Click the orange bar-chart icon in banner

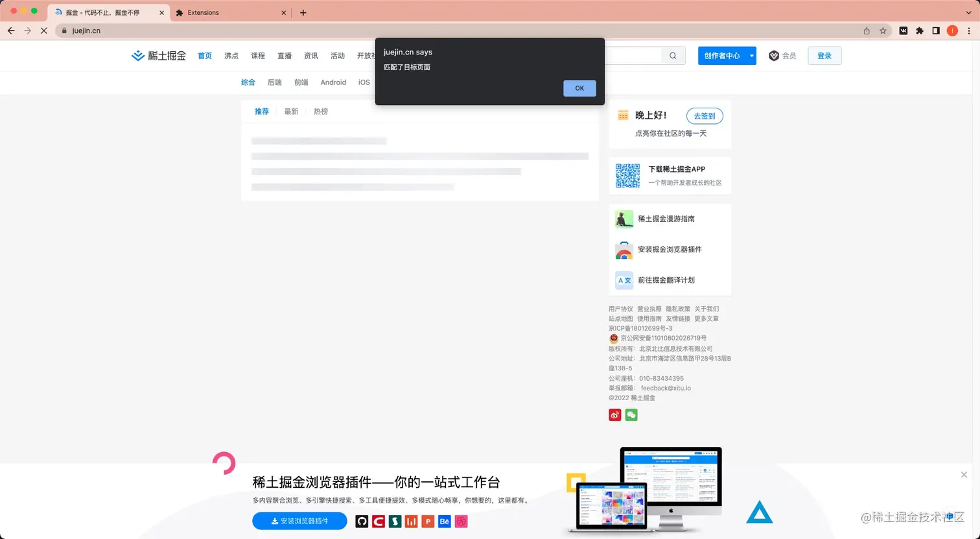click(x=412, y=521)
